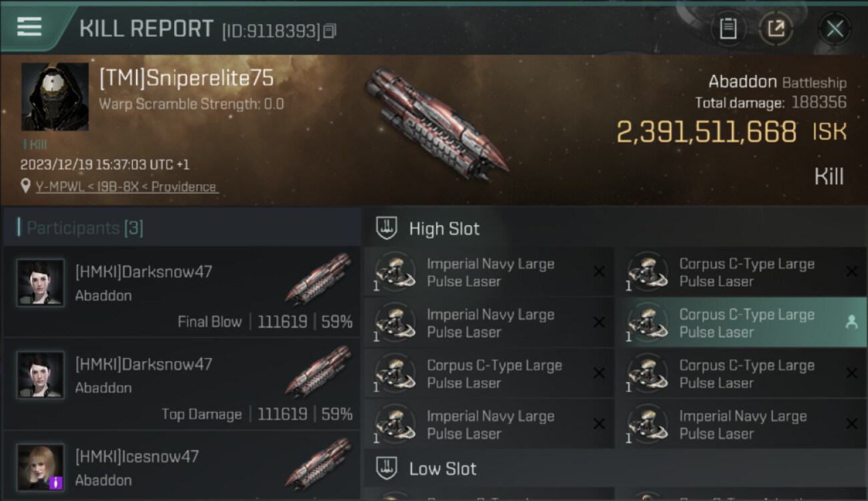Click the victim name Sniperelite75
The height and width of the screenshot is (501, 868).
(186, 78)
